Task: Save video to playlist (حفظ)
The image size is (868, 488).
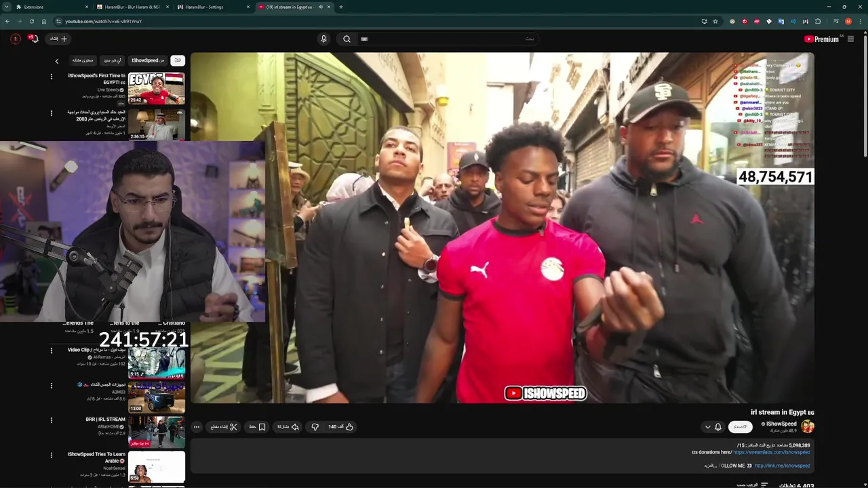Action: tap(257, 427)
